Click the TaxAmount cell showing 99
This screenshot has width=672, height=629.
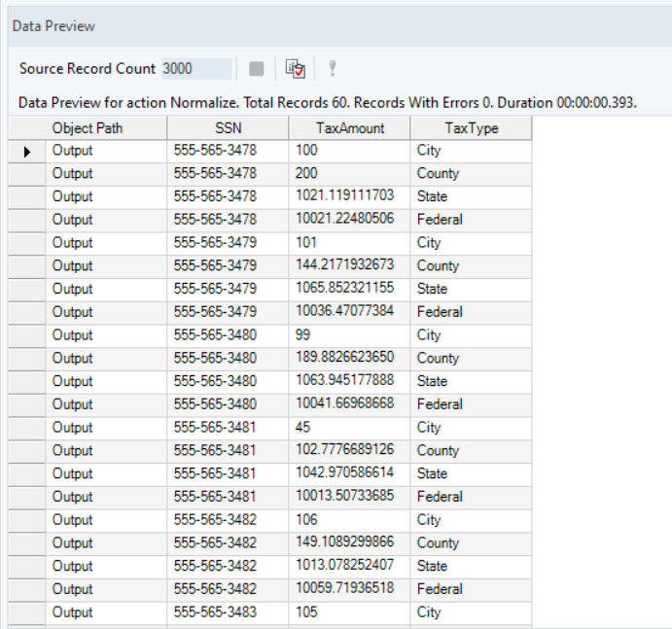(x=349, y=335)
